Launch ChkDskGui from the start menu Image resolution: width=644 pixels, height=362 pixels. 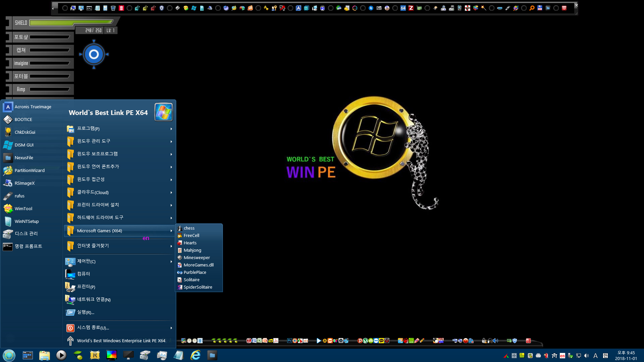32,132
